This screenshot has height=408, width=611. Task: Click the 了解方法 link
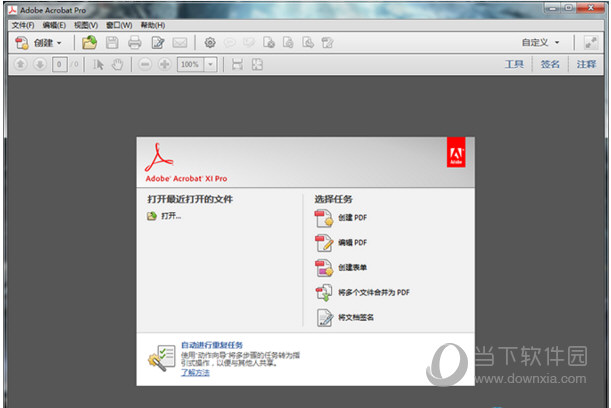click(x=195, y=373)
